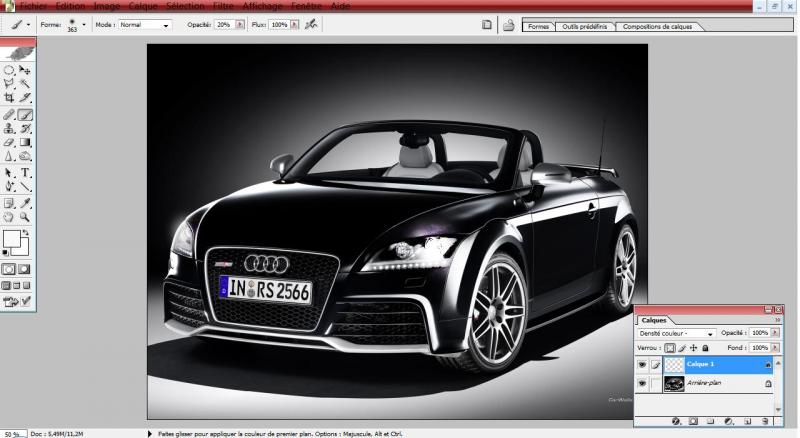Open the Flux slider arrow

click(x=294, y=25)
